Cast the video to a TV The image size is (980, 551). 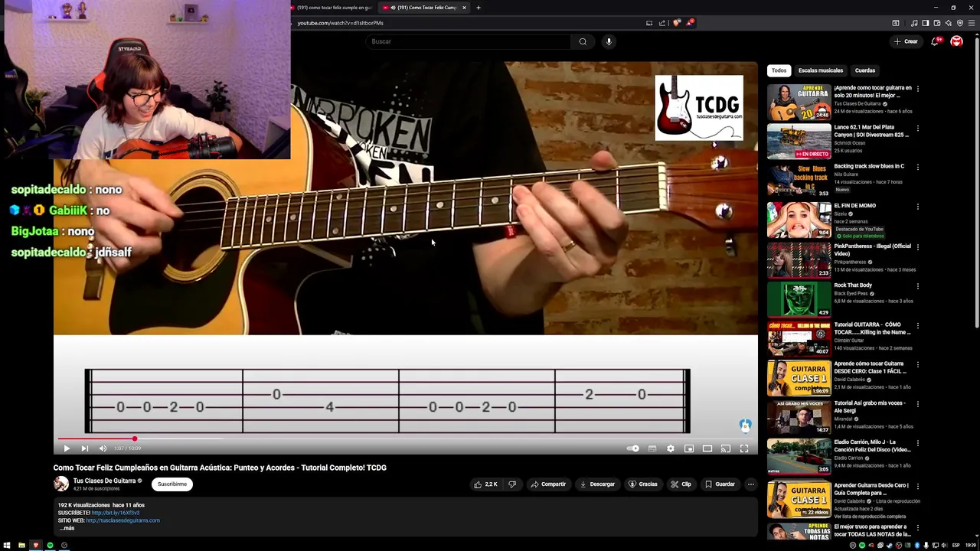pos(726,448)
